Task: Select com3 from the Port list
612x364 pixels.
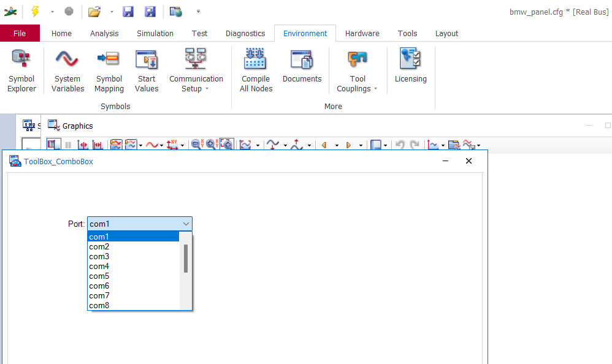Action: tap(99, 257)
